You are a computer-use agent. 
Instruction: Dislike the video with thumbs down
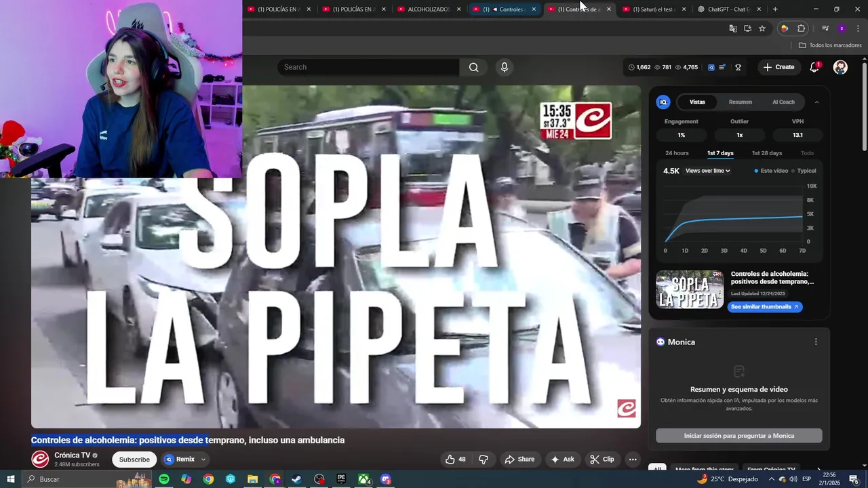tap(484, 459)
